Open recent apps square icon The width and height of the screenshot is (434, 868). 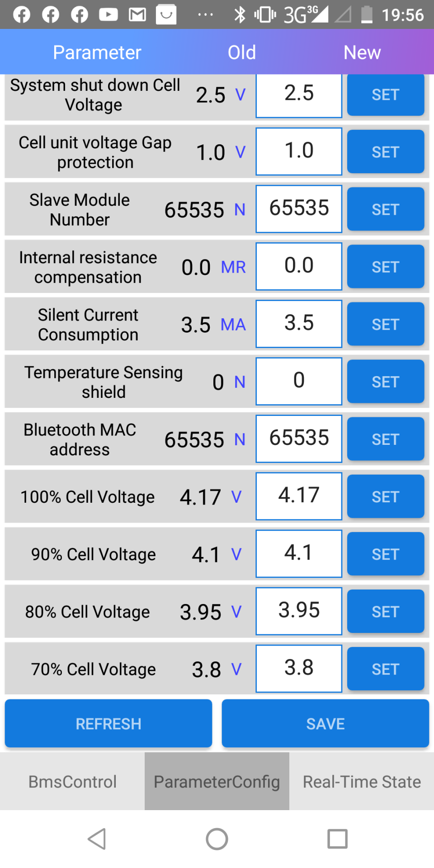pyautogui.click(x=337, y=839)
